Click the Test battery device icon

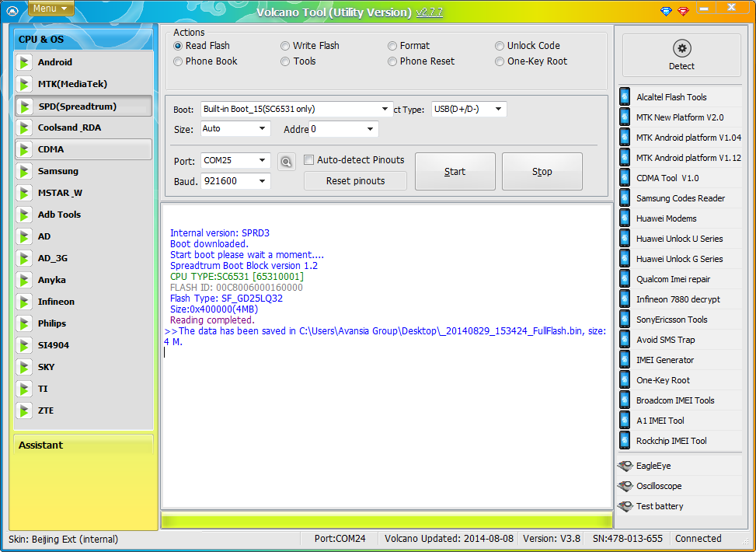tap(625, 507)
